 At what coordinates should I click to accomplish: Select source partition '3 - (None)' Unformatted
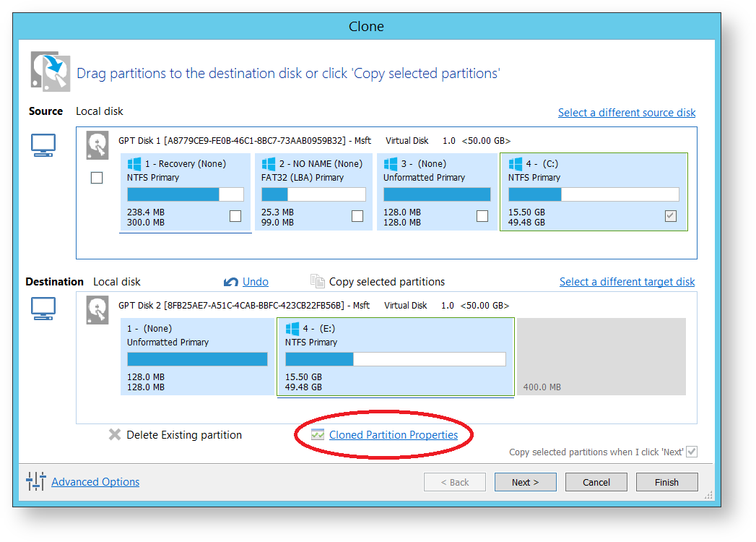437,192
